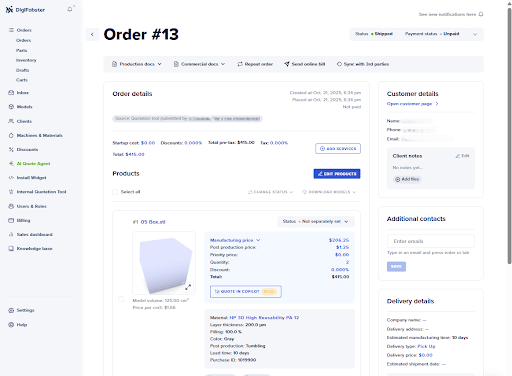Click the Knowledge base icon
Screen dimensions: 512x376
(x=11, y=249)
